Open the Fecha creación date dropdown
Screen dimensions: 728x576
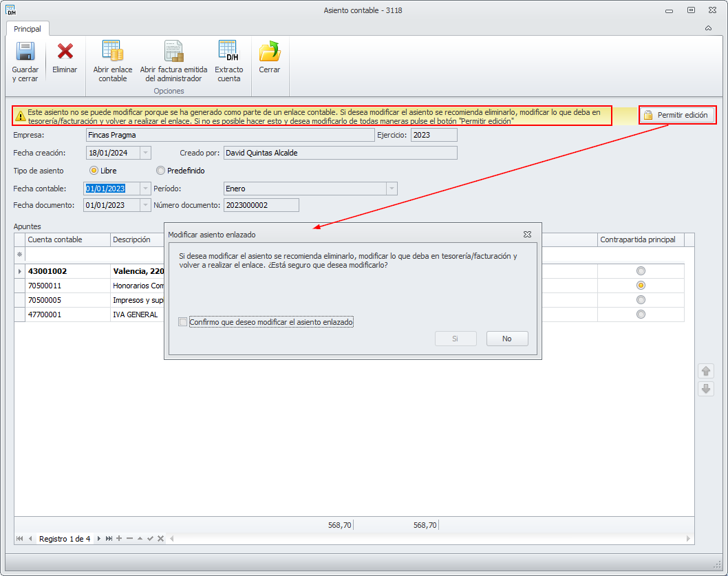pos(145,153)
